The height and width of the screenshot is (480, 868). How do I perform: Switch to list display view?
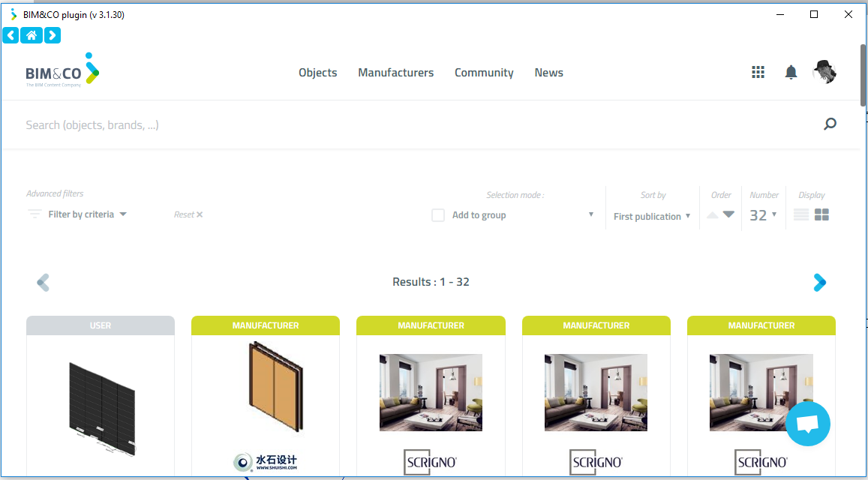tap(801, 214)
